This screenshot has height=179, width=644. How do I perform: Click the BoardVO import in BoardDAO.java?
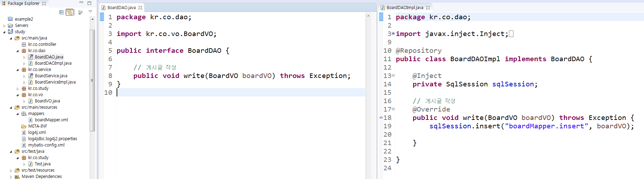point(166,34)
